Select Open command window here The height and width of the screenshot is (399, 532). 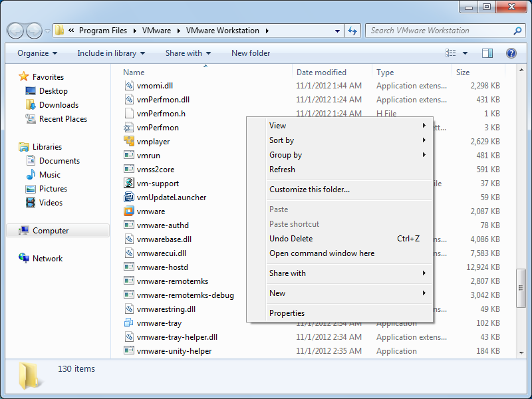coord(321,253)
